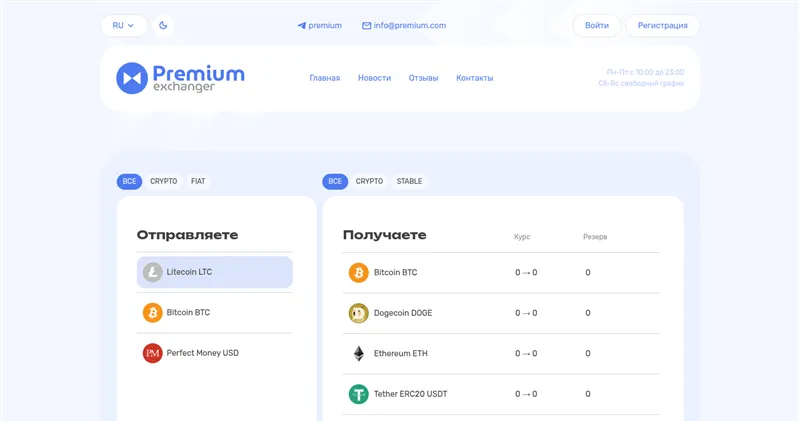
Task: Open the RU language dropdown
Action: coord(123,26)
